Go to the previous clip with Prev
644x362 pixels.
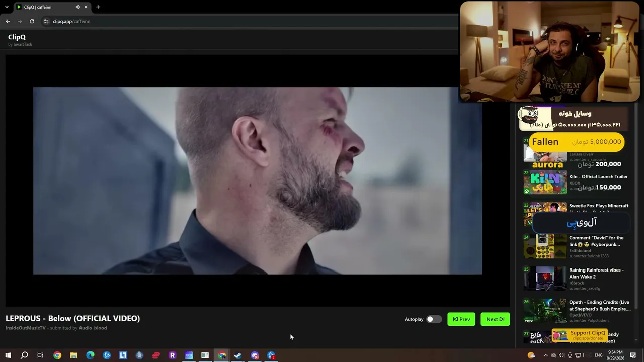461,319
